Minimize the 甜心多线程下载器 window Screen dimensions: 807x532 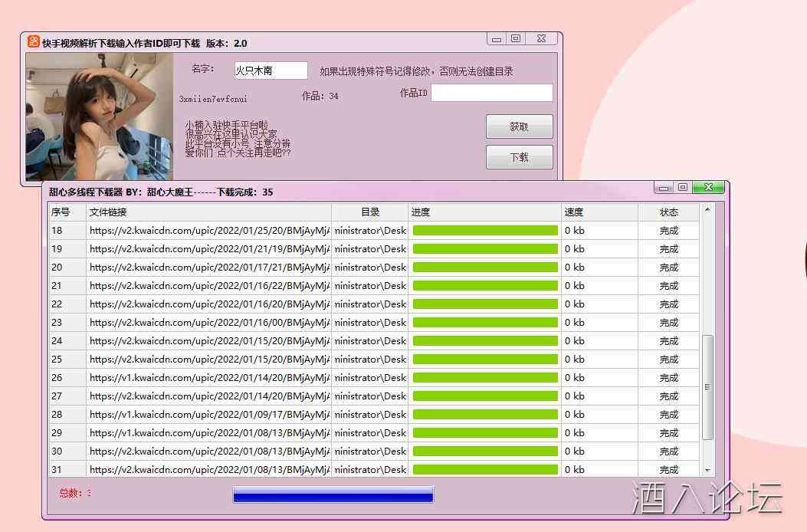[x=664, y=188]
